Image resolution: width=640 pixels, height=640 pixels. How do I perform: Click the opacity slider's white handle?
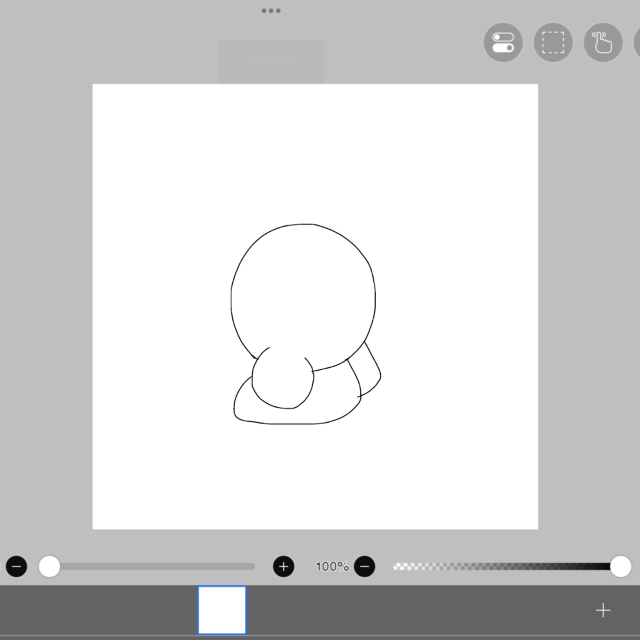point(620,567)
